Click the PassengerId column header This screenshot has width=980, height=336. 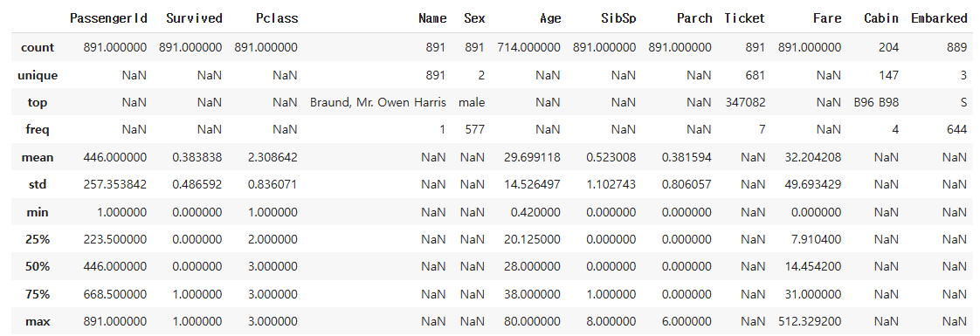point(109,18)
